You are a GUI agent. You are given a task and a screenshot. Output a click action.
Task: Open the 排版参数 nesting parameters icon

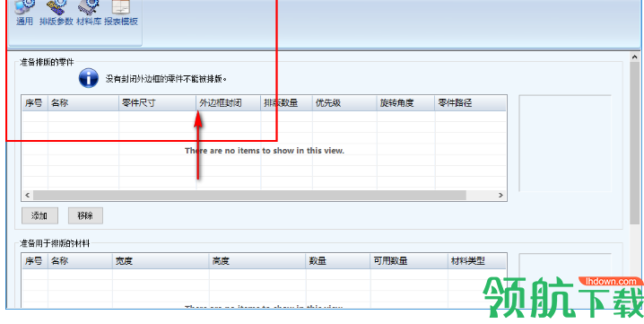(56, 13)
